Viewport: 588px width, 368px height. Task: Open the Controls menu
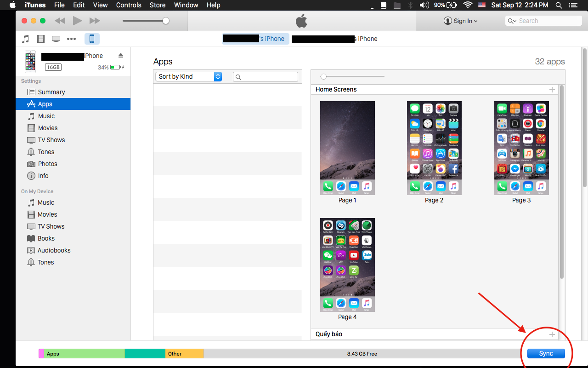(x=129, y=5)
